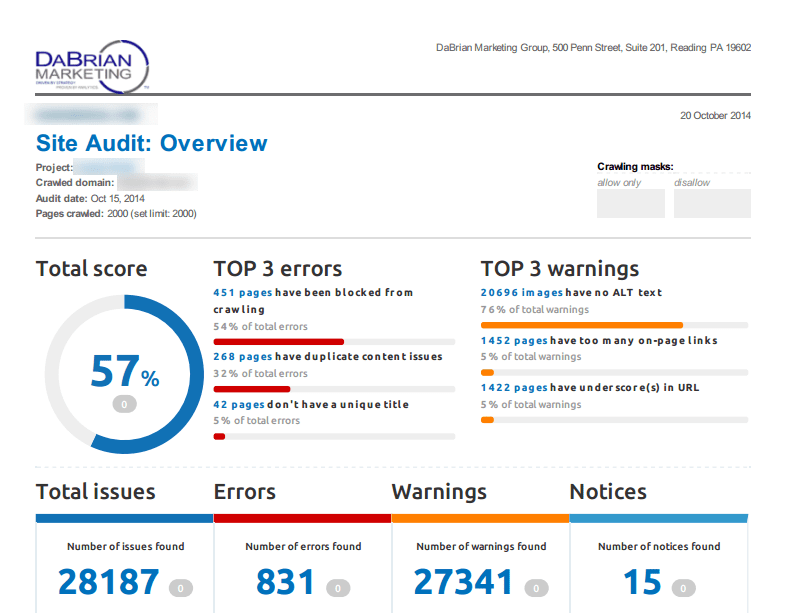
Task: Click the 28187 issues count
Action: pyautogui.click(x=108, y=582)
